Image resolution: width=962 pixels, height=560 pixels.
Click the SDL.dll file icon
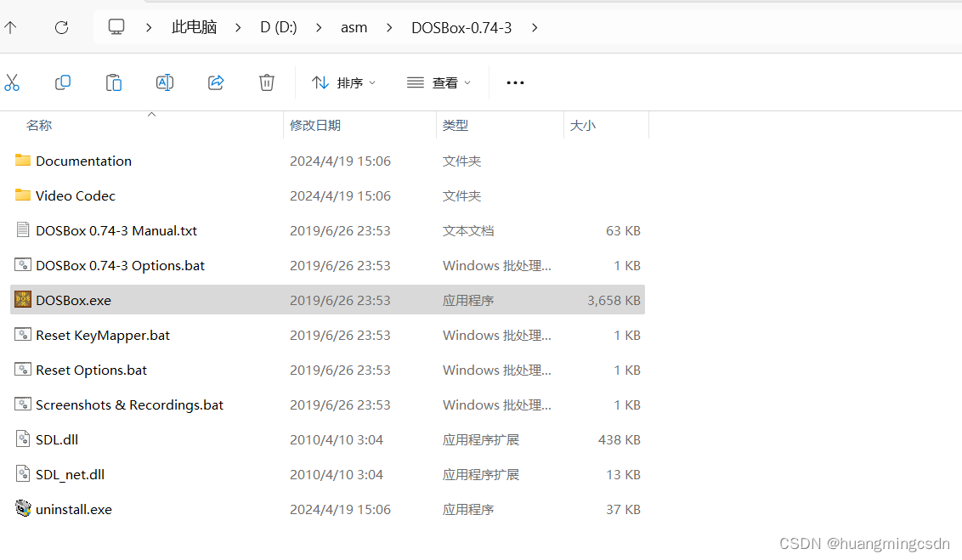coord(23,438)
